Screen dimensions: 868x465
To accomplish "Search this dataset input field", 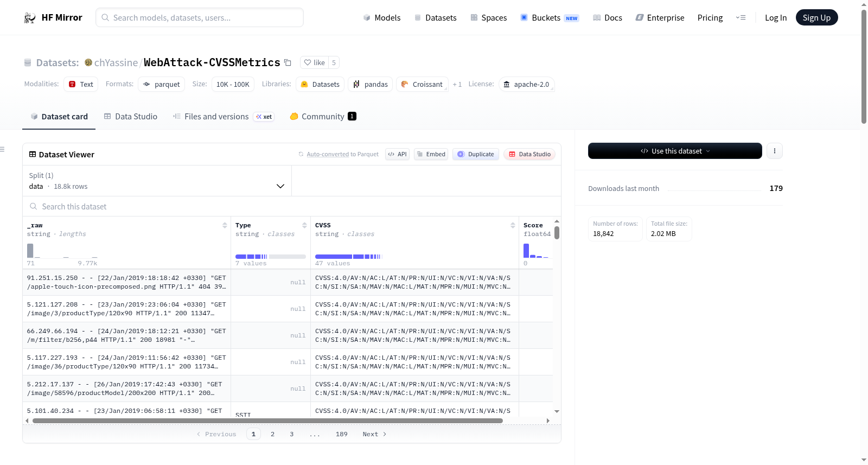I will [x=292, y=206].
